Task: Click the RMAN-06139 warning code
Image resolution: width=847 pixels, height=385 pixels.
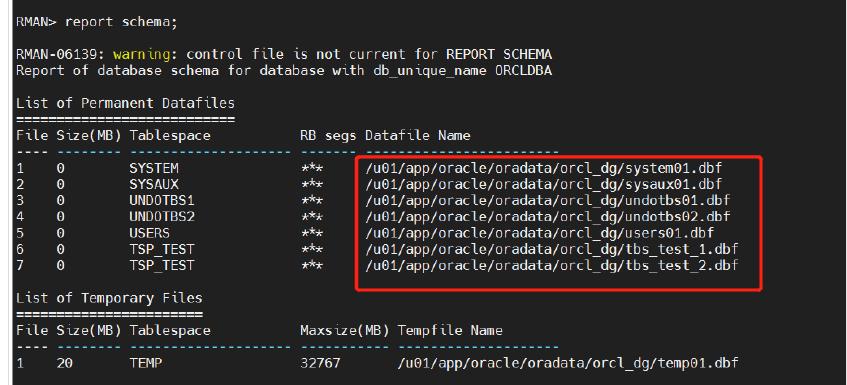Action: coord(59,55)
